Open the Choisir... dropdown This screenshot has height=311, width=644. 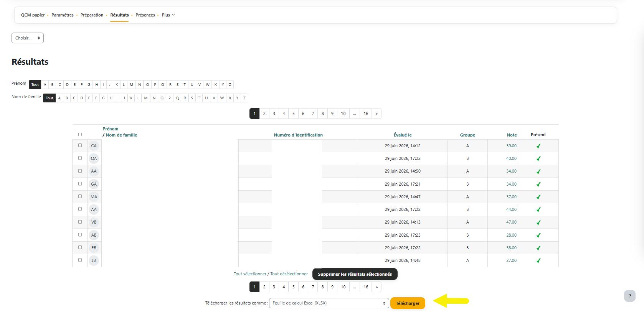click(28, 38)
